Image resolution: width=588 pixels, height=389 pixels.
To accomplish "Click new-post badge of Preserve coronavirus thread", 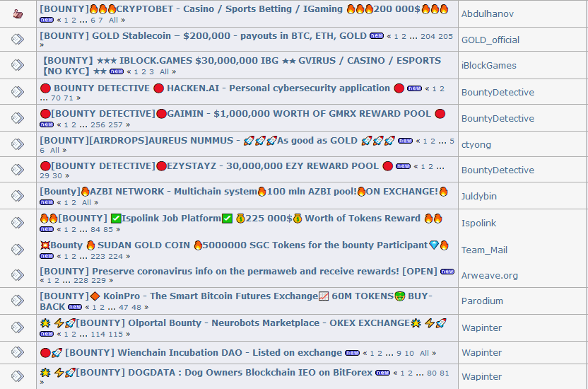I will tap(447, 272).
